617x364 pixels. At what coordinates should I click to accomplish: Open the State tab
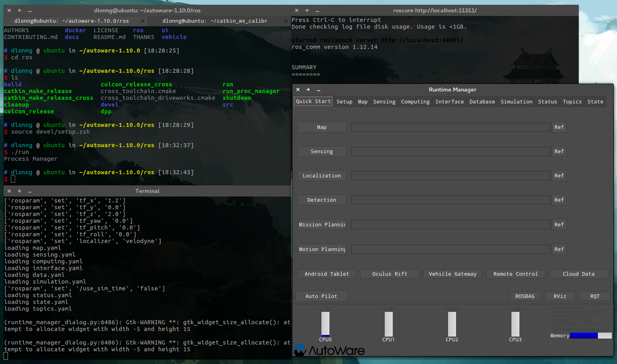595,102
